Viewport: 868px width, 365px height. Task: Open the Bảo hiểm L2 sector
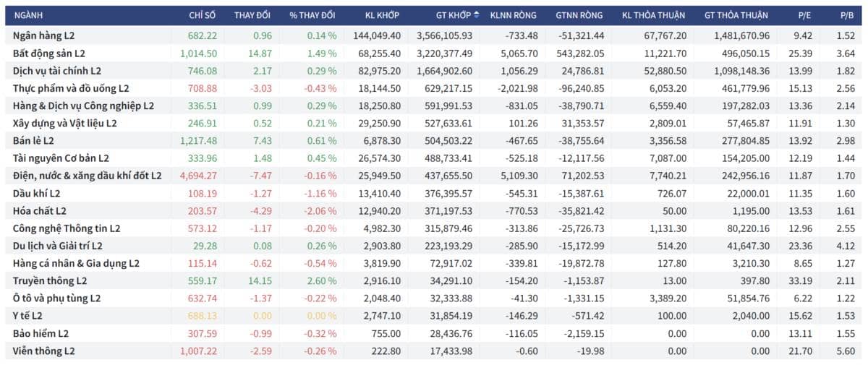[41, 333]
